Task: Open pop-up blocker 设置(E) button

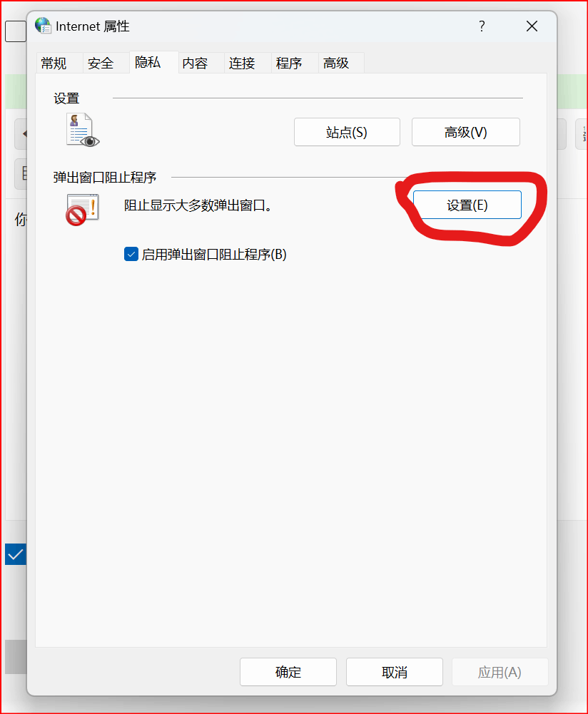Action: pyautogui.click(x=467, y=205)
